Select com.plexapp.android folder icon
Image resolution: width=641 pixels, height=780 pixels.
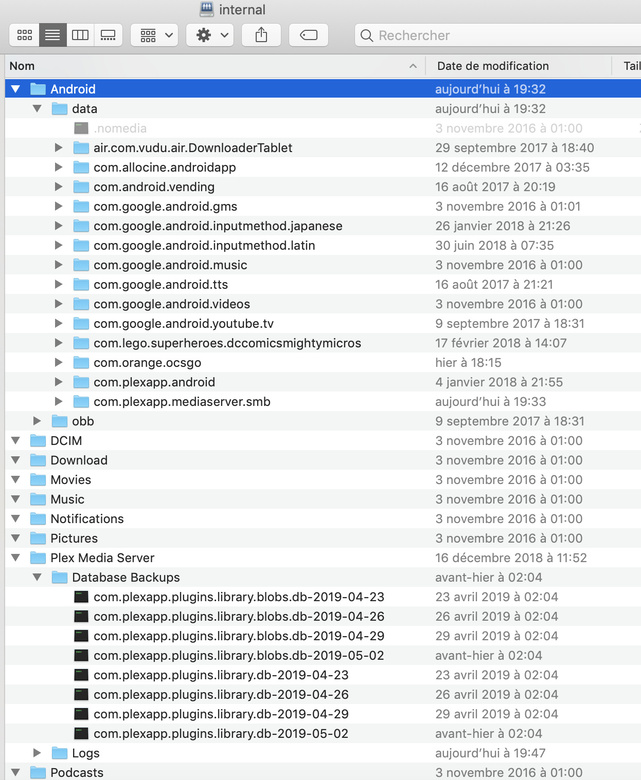(81, 382)
